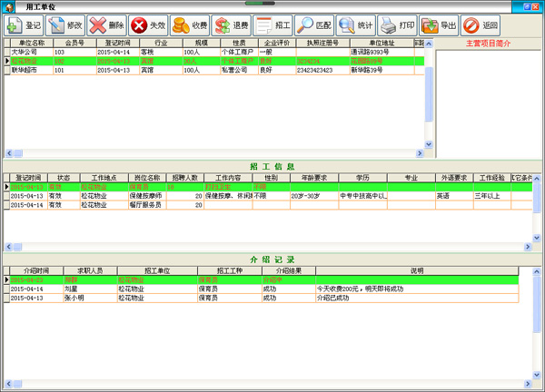Click the 删除 delete toolbar button
The width and height of the screenshot is (545, 392).
(x=106, y=25)
